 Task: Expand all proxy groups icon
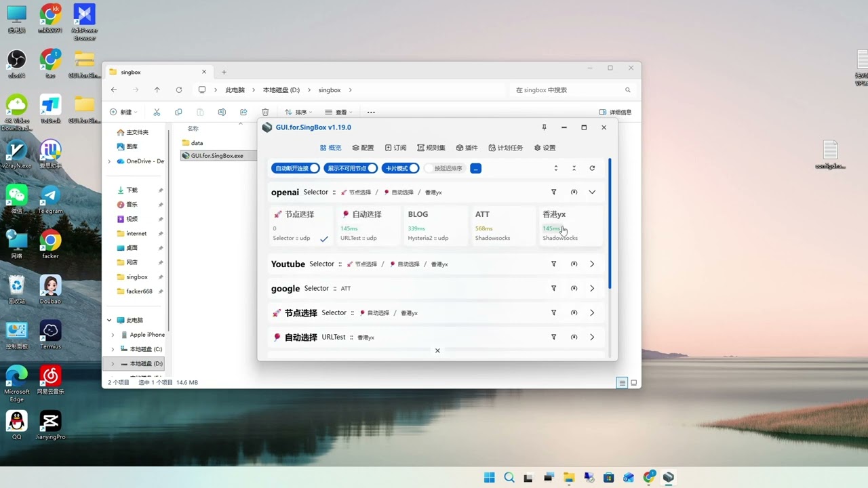coord(556,168)
